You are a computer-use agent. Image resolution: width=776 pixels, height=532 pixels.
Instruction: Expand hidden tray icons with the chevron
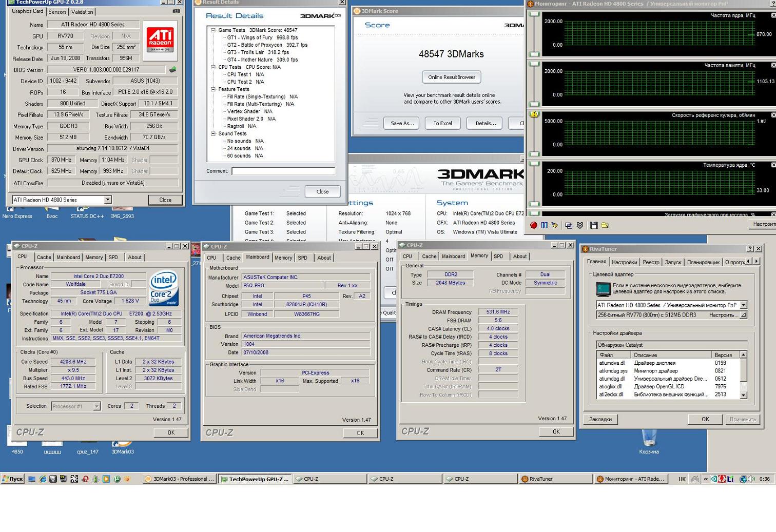(x=706, y=479)
